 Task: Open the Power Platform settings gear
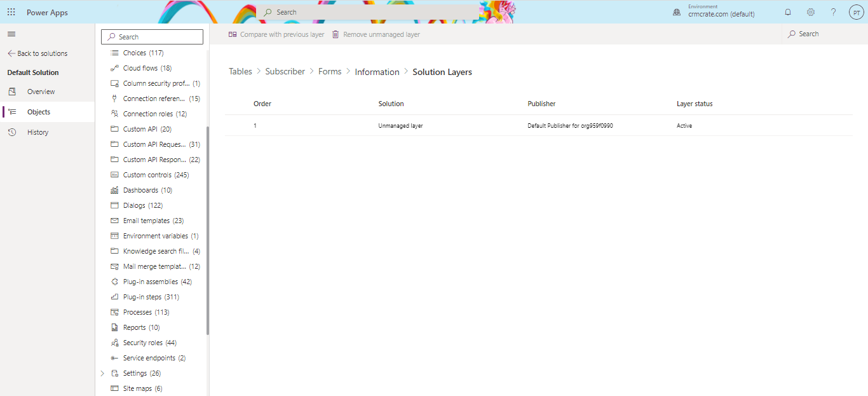810,11
